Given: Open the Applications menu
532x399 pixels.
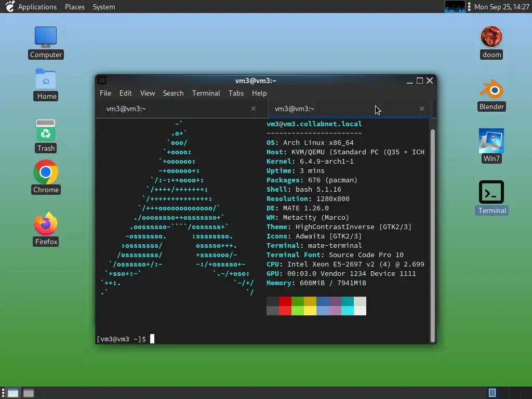Looking at the screenshot, I should (x=37, y=7).
